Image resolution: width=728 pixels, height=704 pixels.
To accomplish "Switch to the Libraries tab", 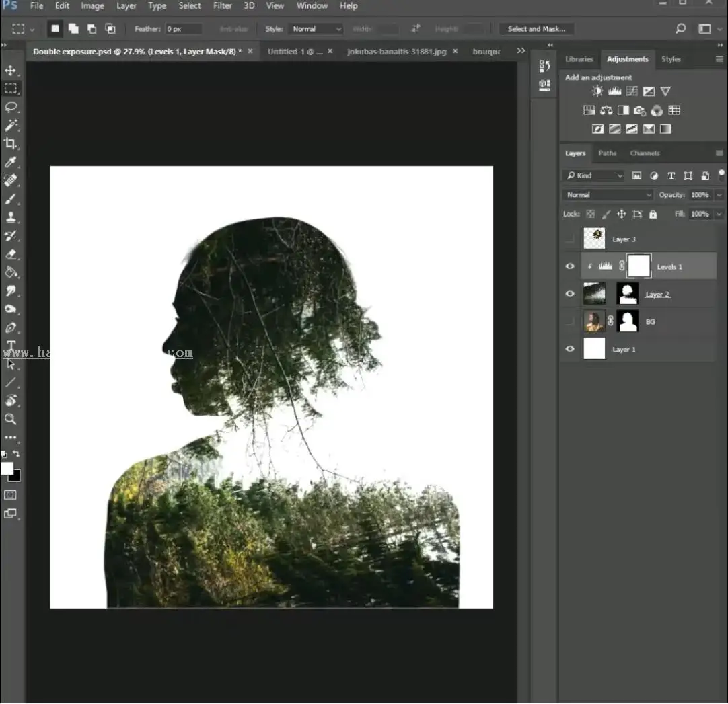I will [x=579, y=59].
